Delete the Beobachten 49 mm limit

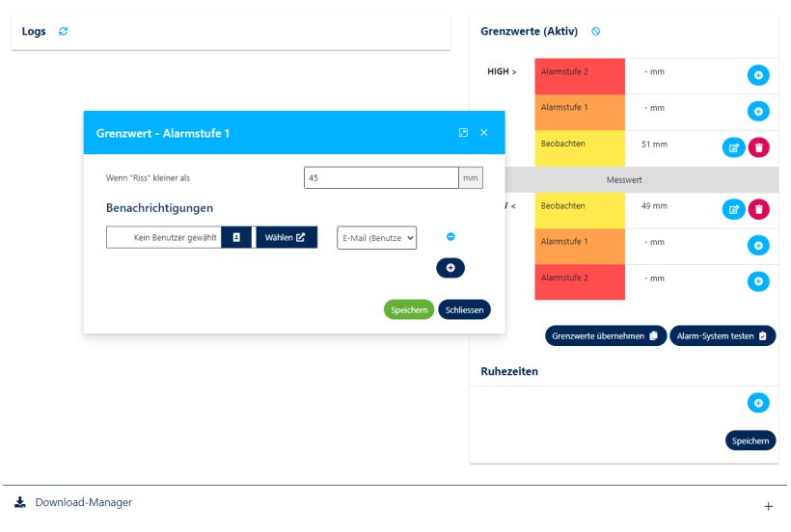(x=759, y=209)
